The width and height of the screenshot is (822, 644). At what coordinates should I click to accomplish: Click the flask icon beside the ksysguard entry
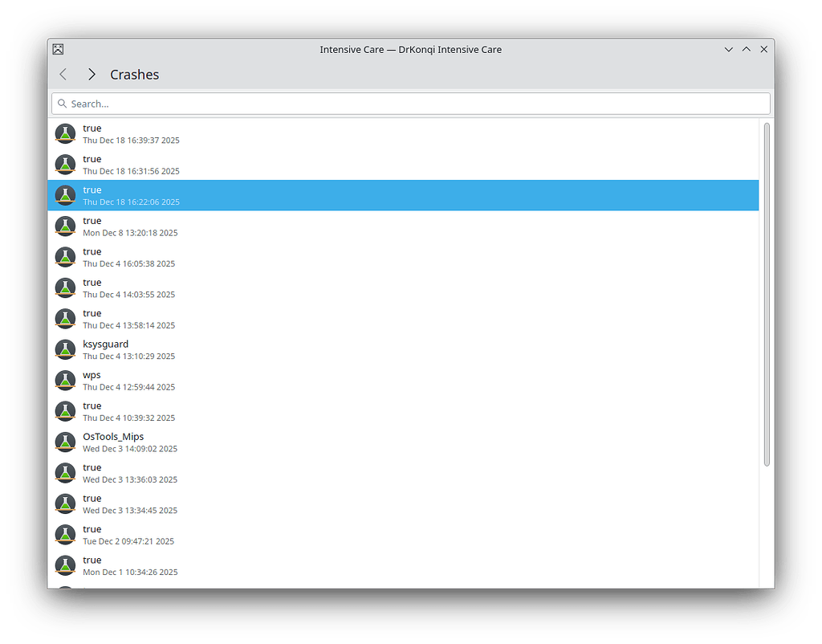[x=65, y=348]
